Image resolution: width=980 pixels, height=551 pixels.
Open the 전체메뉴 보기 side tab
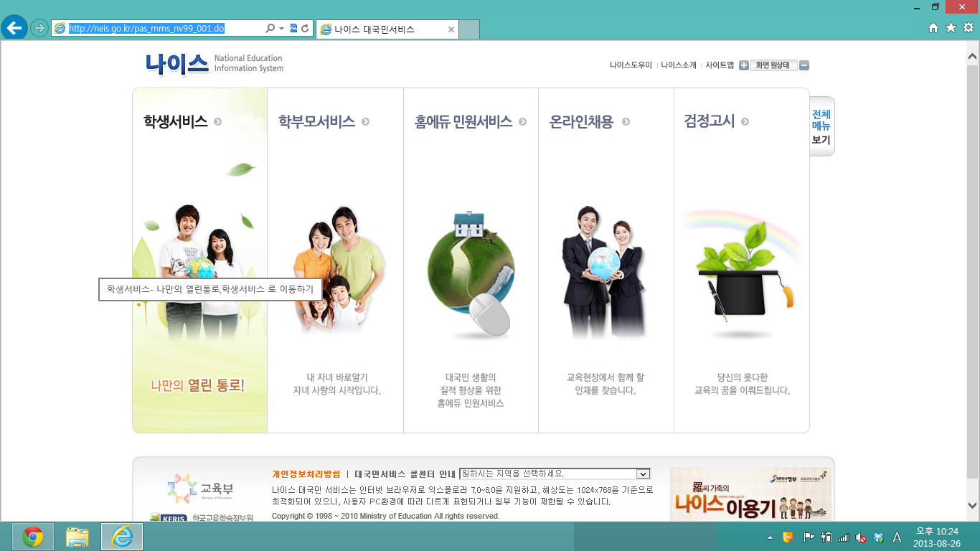[x=821, y=127]
